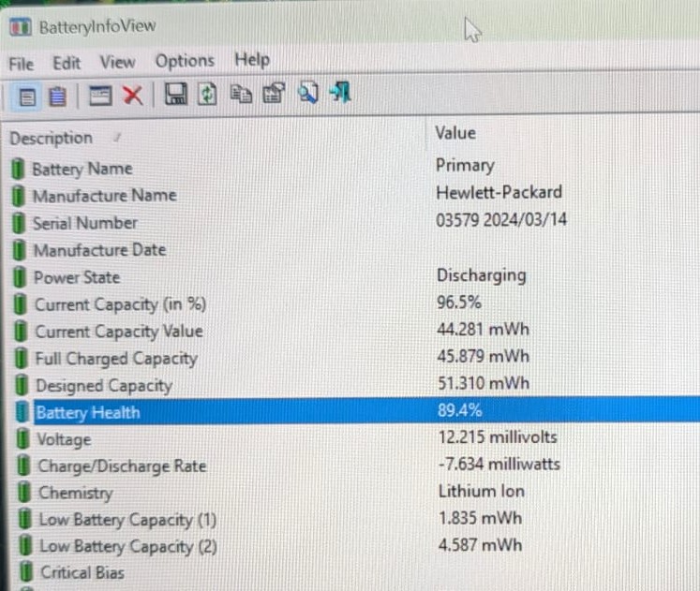Screen dimensions: 700x591
Task: Click the Show Battery Information toolbar icon
Action: [x=28, y=96]
